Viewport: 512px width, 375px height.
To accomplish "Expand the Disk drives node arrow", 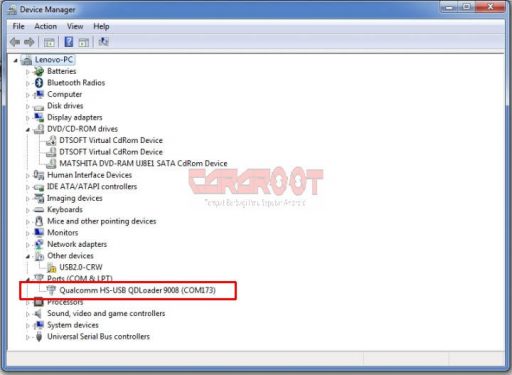I will coord(28,107).
